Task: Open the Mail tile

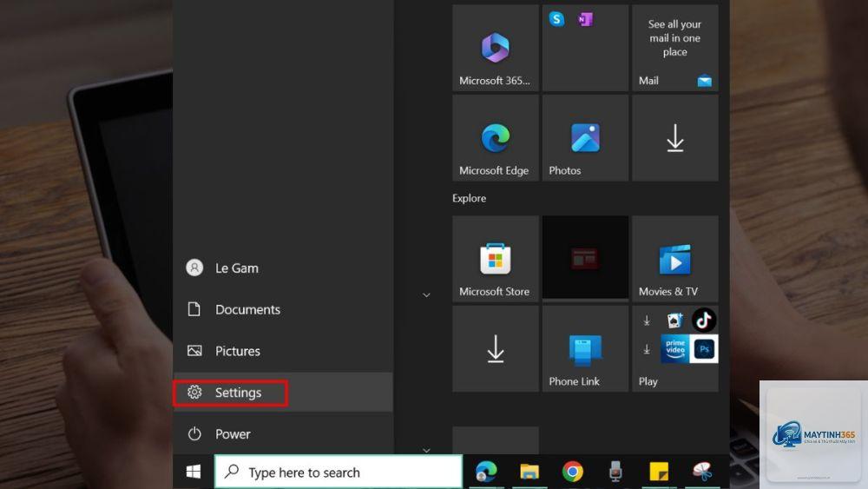Action: pyautogui.click(x=674, y=48)
